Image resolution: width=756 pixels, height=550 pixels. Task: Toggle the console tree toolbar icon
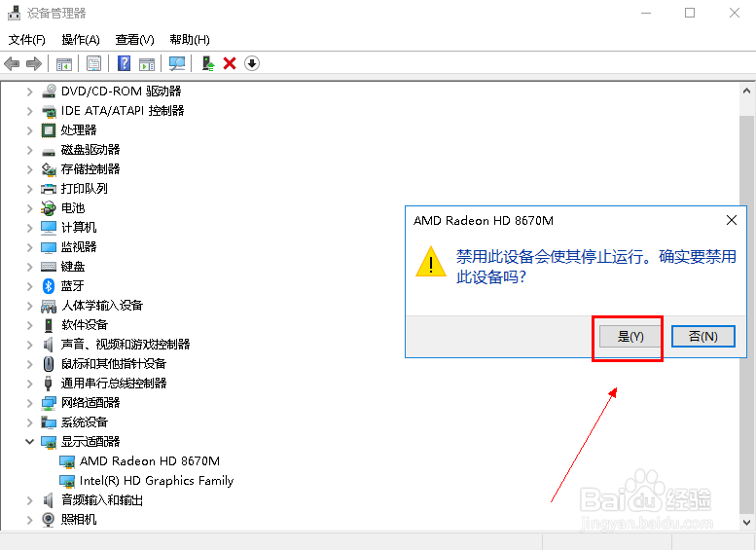click(x=64, y=63)
